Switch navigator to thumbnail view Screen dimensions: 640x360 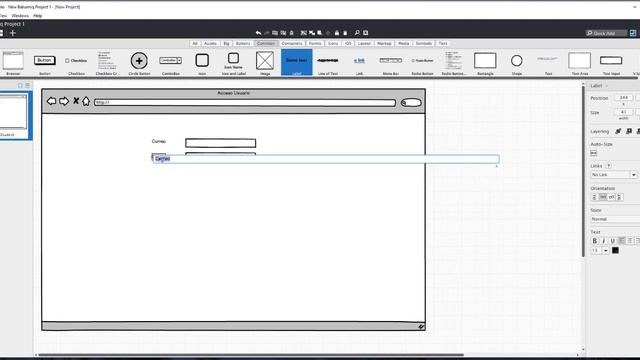(x=20, y=85)
